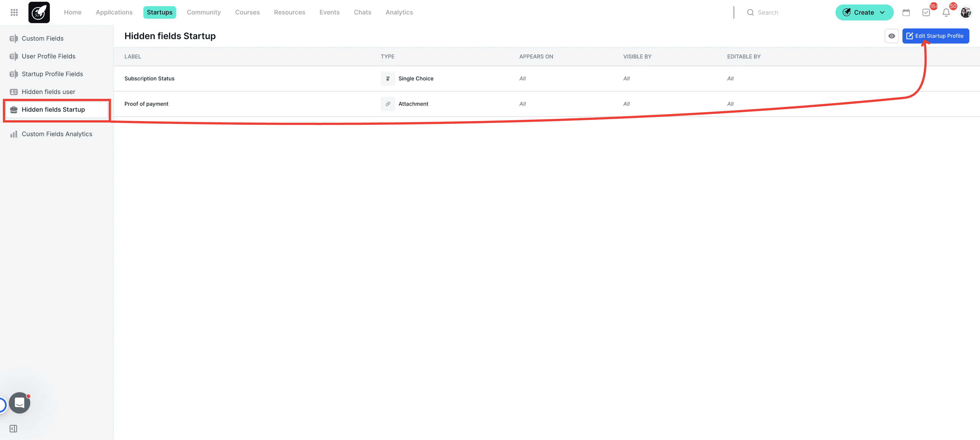Click the search magnifier icon
The image size is (980, 440).
click(750, 13)
